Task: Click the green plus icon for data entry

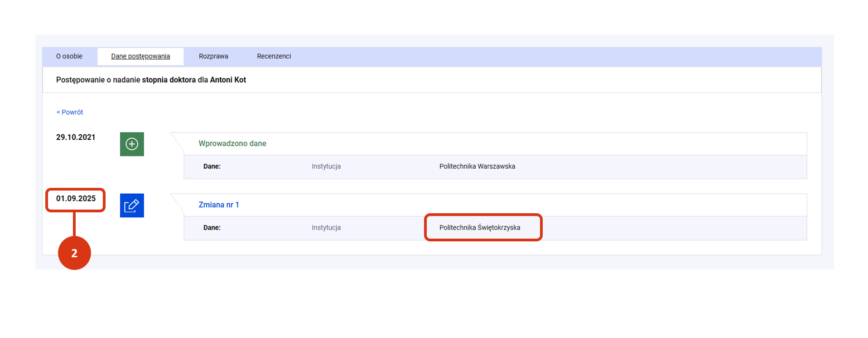Action: pyautogui.click(x=132, y=144)
